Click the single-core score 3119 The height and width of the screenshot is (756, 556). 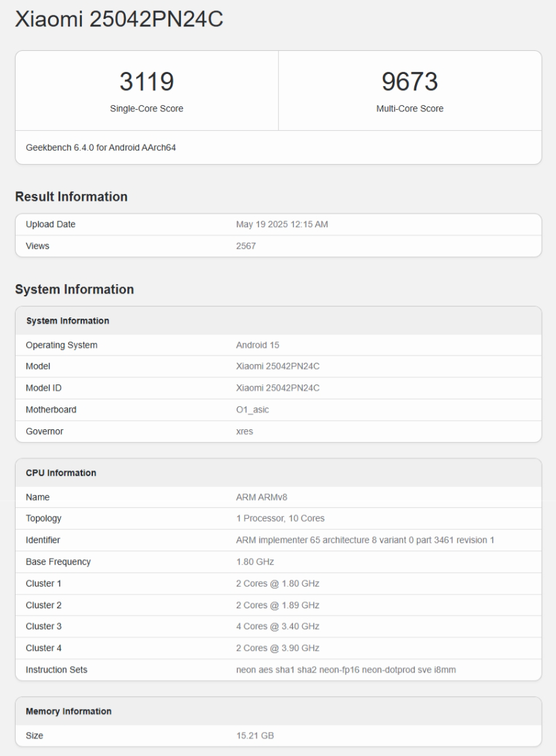point(146,82)
